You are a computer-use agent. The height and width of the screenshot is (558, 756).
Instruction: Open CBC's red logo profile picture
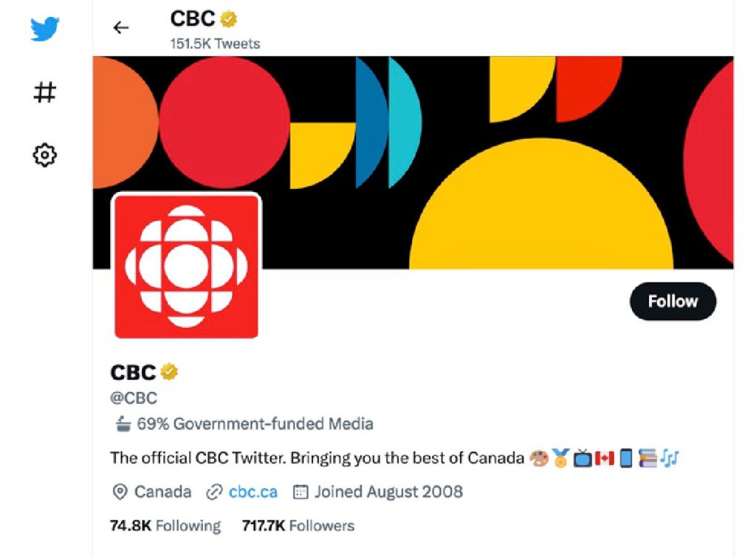click(x=185, y=264)
